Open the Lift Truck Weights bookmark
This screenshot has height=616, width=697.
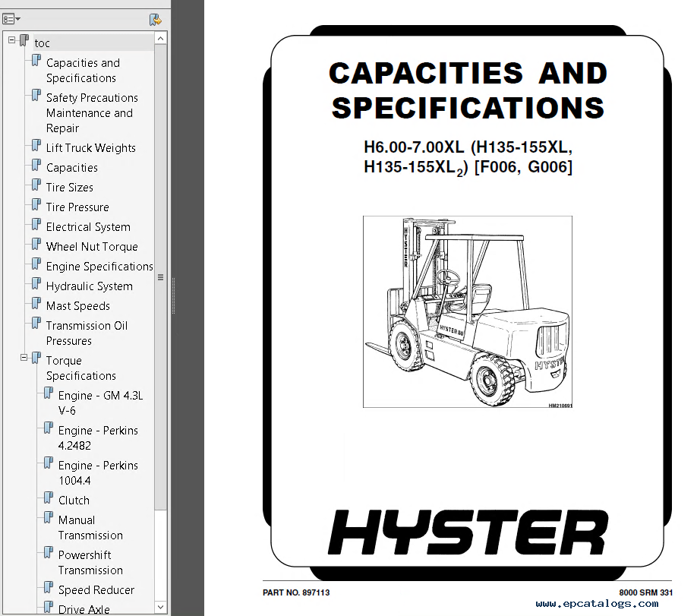pos(90,147)
